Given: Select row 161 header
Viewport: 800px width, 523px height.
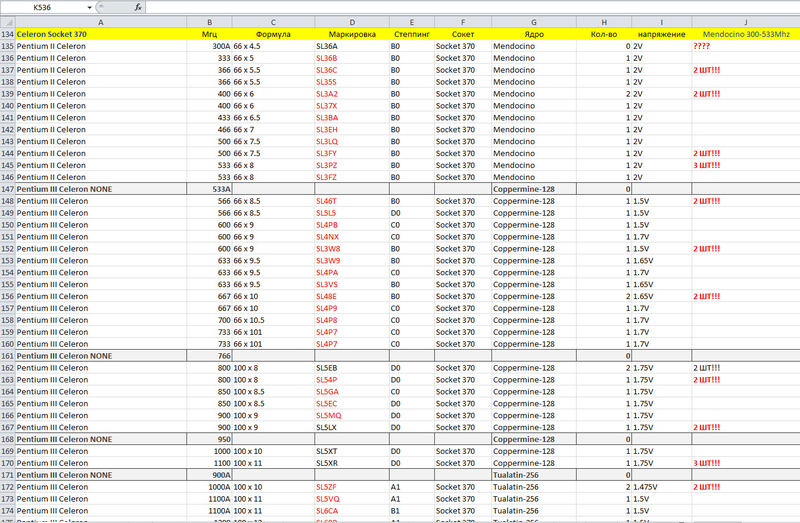Looking at the screenshot, I should [x=8, y=356].
